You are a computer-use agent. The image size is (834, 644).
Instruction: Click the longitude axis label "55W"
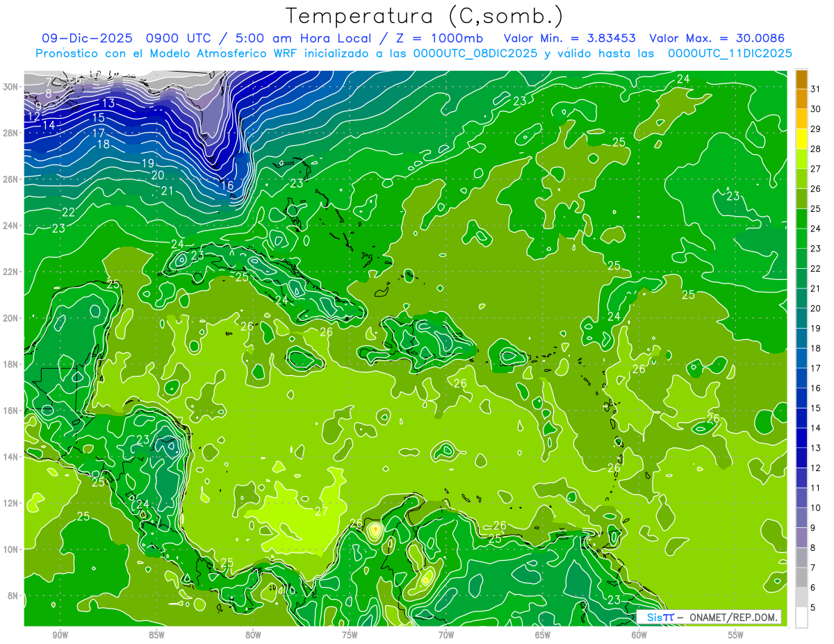736,636
